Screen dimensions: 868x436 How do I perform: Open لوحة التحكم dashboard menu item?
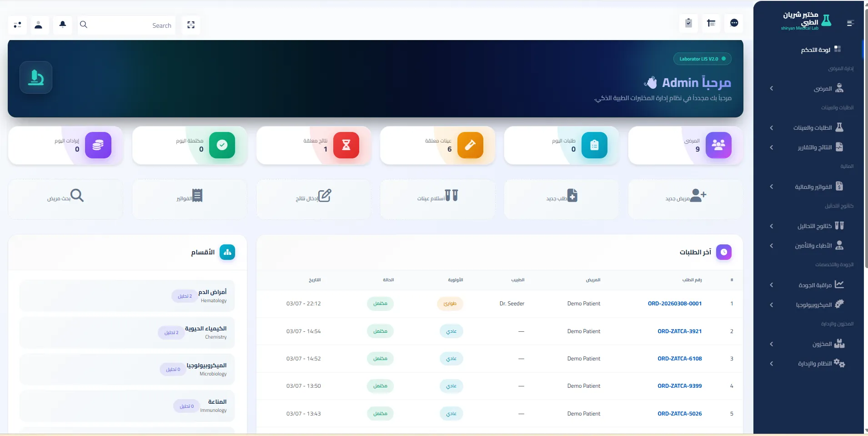click(816, 50)
